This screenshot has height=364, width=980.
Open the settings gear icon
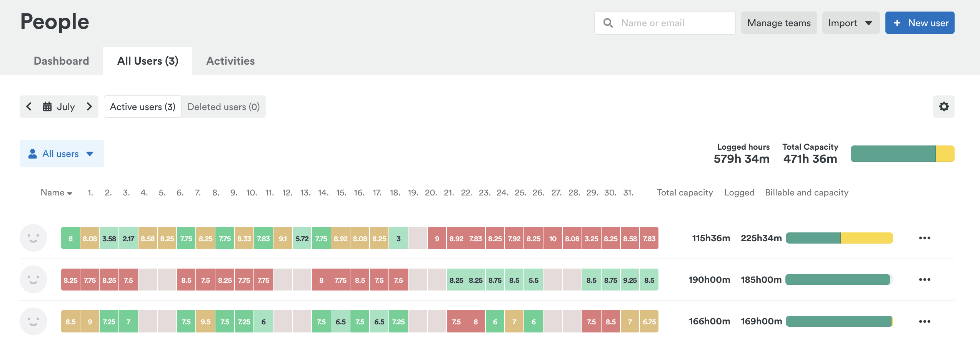click(943, 107)
